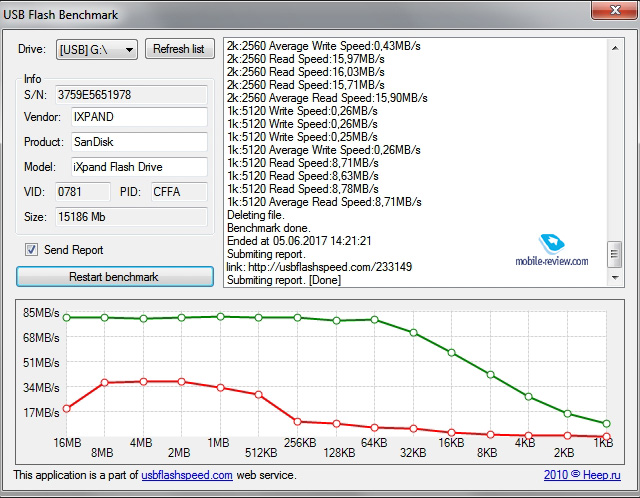Viewport: 640px width, 498px height.
Task: Click Restart benchmark button
Action: (115, 277)
